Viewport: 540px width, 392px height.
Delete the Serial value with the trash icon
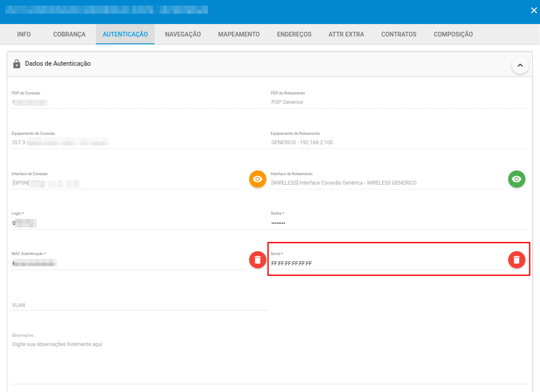point(517,260)
